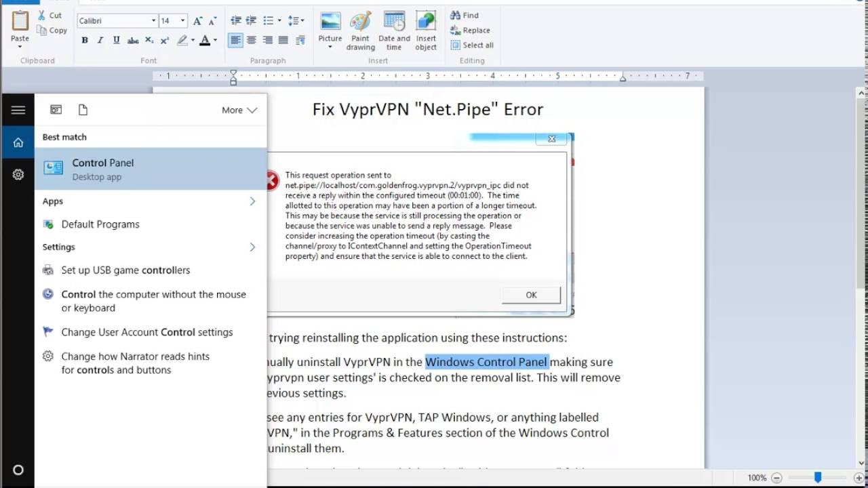
Task: Toggle superscript formatting
Action: [x=165, y=41]
